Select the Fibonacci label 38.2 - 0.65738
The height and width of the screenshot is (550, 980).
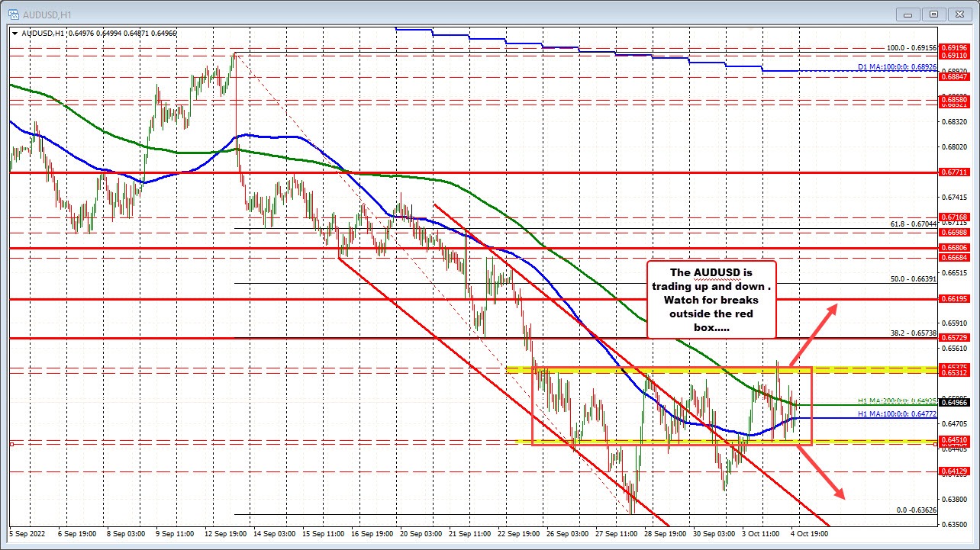click(914, 333)
